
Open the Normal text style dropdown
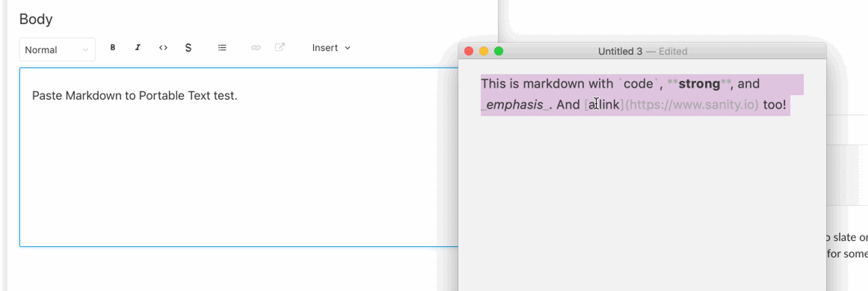pyautogui.click(x=57, y=50)
